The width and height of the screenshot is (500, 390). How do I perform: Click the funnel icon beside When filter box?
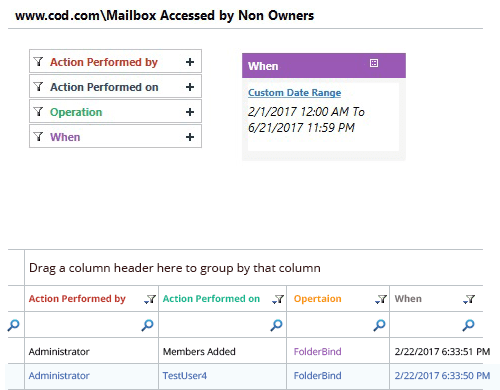pos(39,137)
